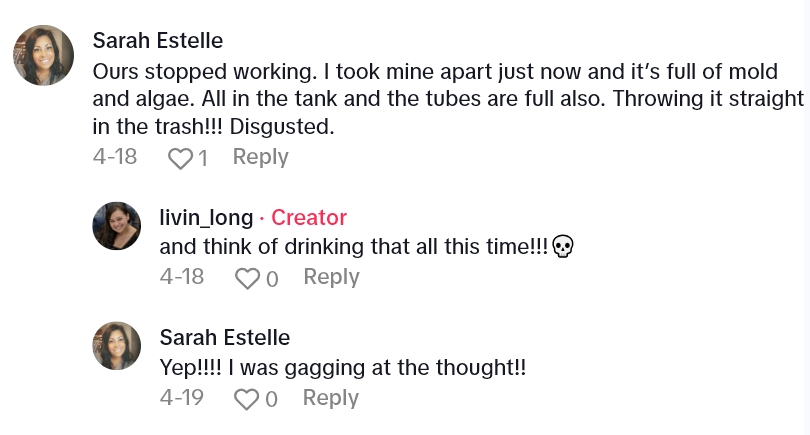Click the pink Creator badge label
810x435 pixels.
coord(309,217)
